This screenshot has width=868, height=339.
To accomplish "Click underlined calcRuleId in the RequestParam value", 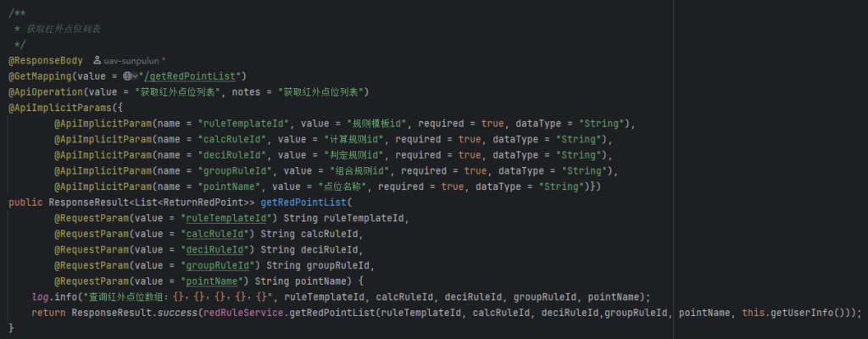I will tap(218, 234).
